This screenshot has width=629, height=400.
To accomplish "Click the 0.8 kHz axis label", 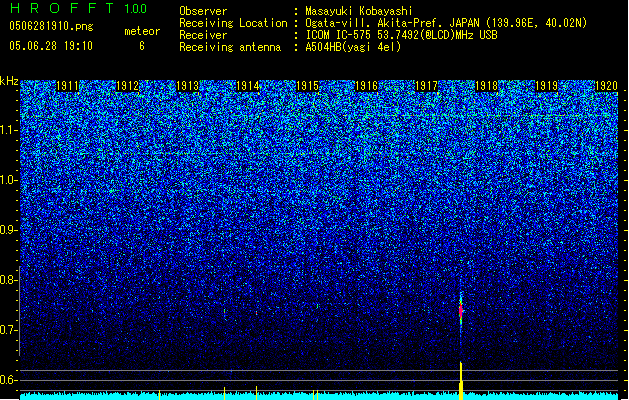I will 9,280.
